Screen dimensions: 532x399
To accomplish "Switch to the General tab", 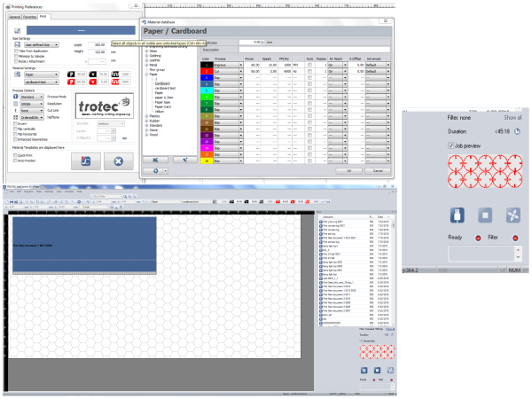I will tap(14, 17).
